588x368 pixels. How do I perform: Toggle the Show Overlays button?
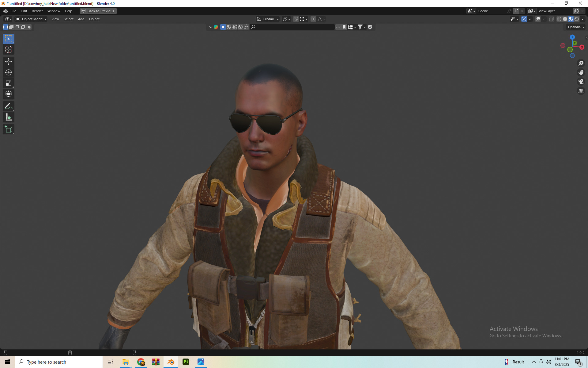[538, 19]
